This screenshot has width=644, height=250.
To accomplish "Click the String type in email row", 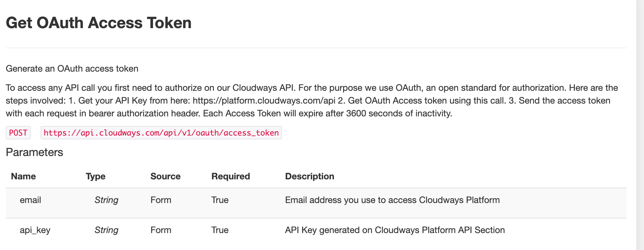I will [107, 200].
